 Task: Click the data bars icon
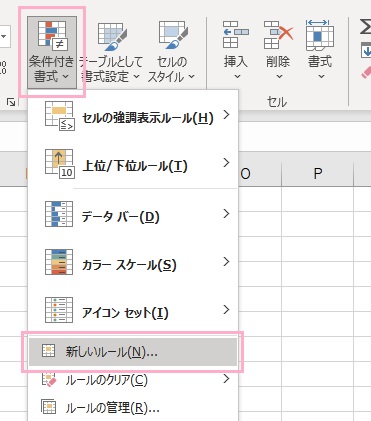pyautogui.click(x=59, y=214)
